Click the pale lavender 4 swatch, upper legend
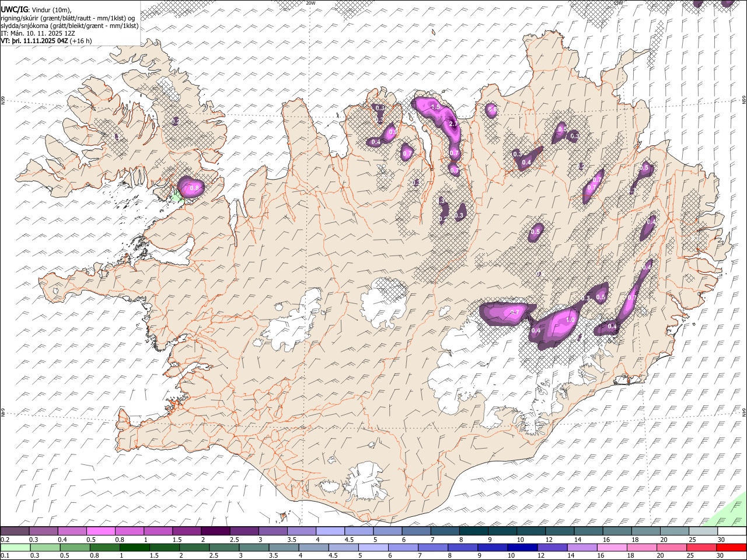Image resolution: width=747 pixels, height=560 pixels. (330, 531)
